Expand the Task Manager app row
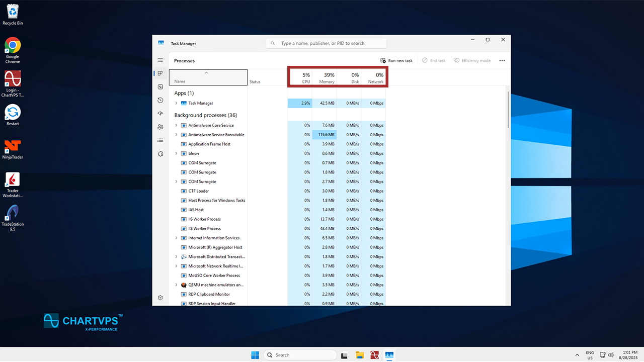This screenshot has width=644, height=362. pyautogui.click(x=176, y=104)
